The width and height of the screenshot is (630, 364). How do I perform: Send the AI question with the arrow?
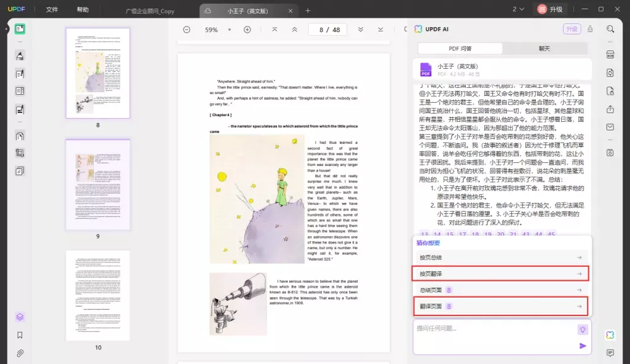(583, 346)
